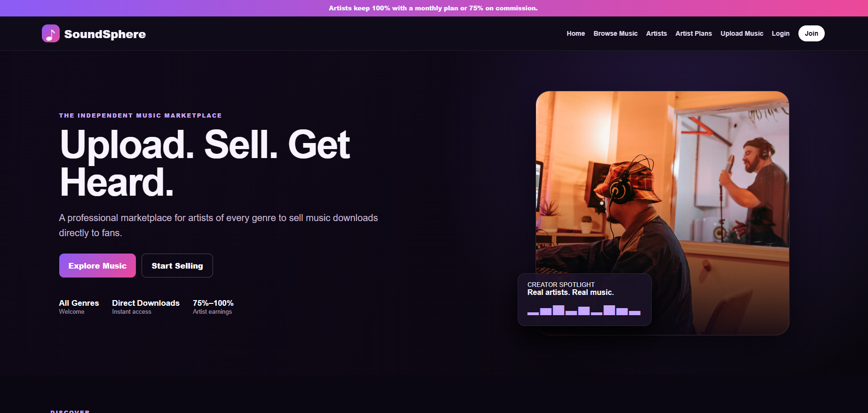Screen dimensions: 868x413
Task: Click the 'Welcome' caption under All Genres
Action: tap(71, 312)
